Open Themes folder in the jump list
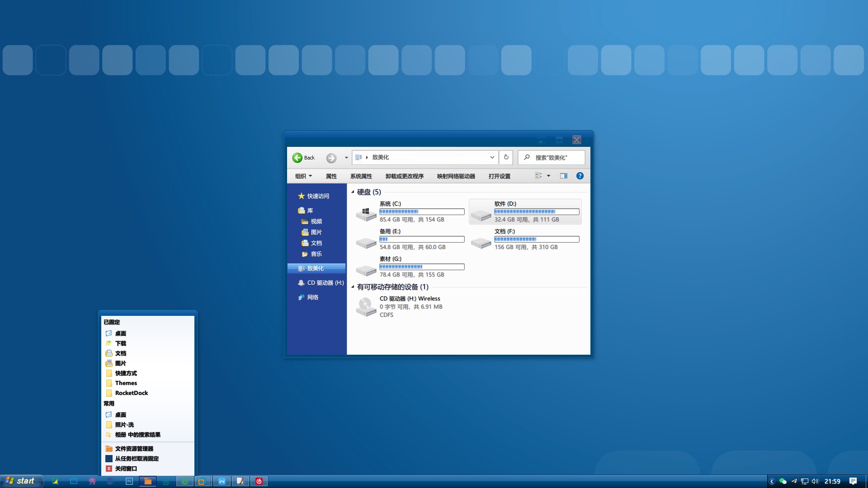This screenshot has height=488, width=868. (x=148, y=383)
